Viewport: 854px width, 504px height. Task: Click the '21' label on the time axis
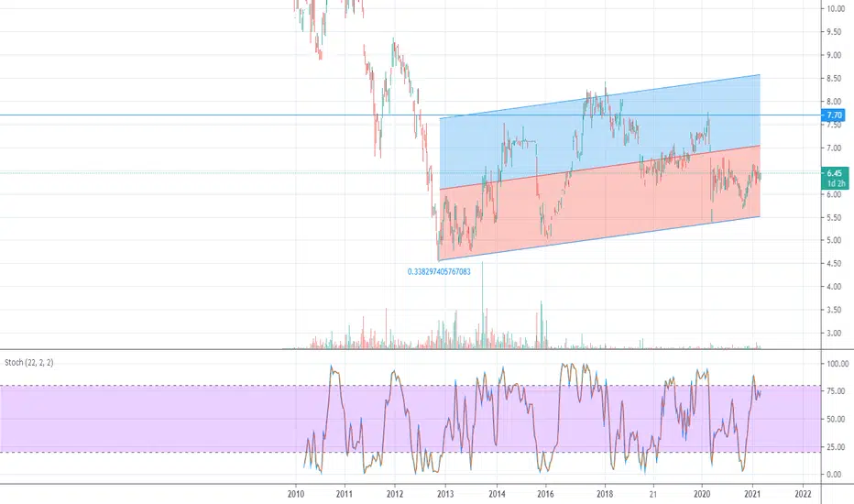653,494
